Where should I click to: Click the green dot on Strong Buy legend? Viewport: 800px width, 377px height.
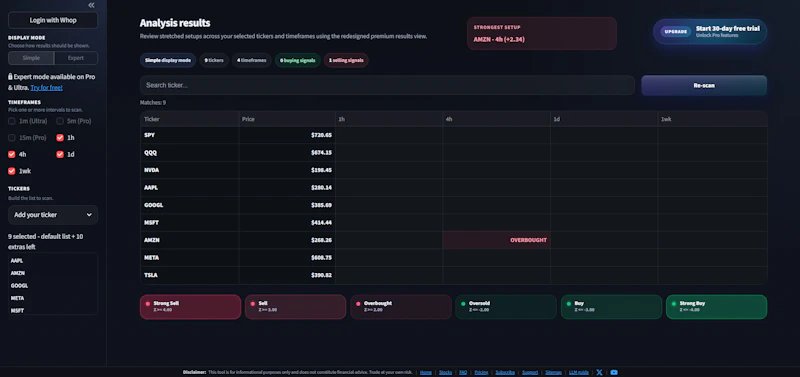click(x=674, y=304)
